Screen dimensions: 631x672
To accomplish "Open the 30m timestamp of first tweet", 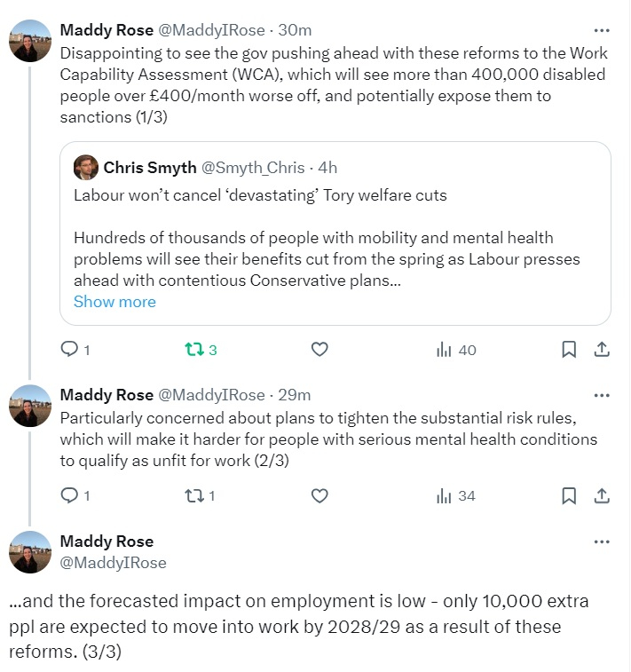I will [x=295, y=30].
